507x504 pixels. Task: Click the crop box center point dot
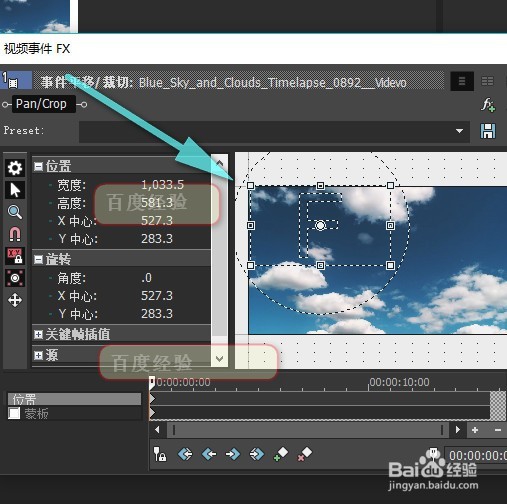point(320,225)
